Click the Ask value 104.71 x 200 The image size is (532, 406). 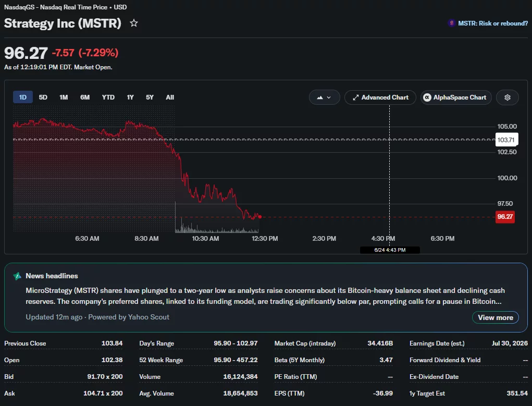103,393
